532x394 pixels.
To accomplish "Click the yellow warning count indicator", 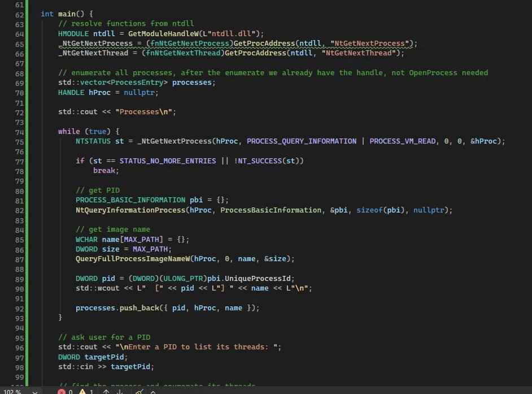I will 86,392.
